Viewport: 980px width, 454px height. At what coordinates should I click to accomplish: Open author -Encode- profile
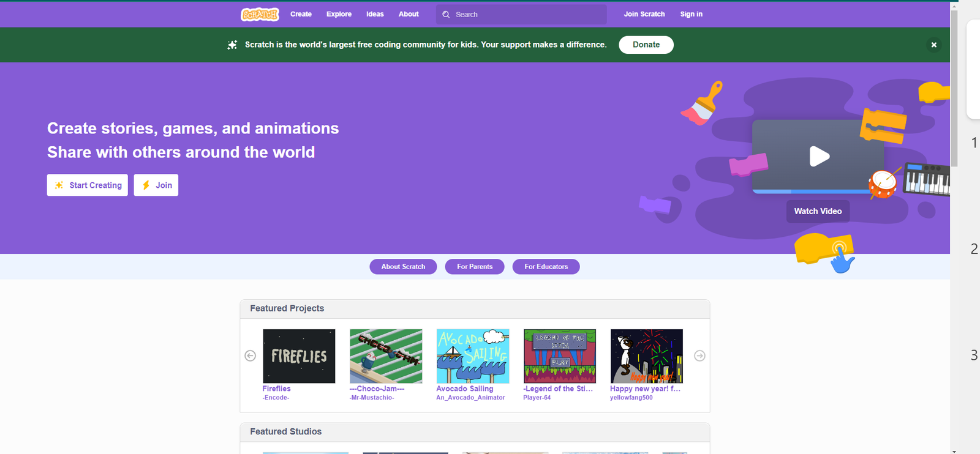[276, 398]
